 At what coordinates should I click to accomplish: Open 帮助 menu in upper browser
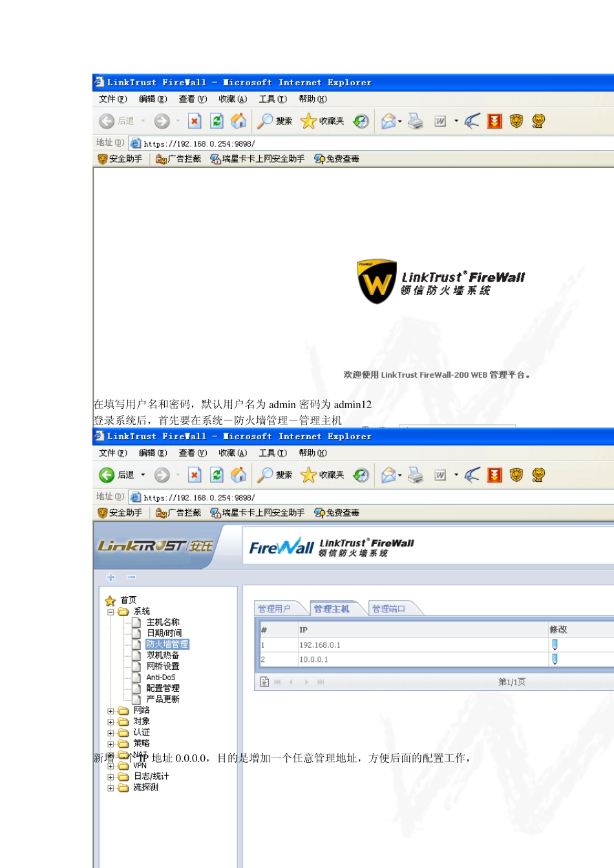click(313, 99)
